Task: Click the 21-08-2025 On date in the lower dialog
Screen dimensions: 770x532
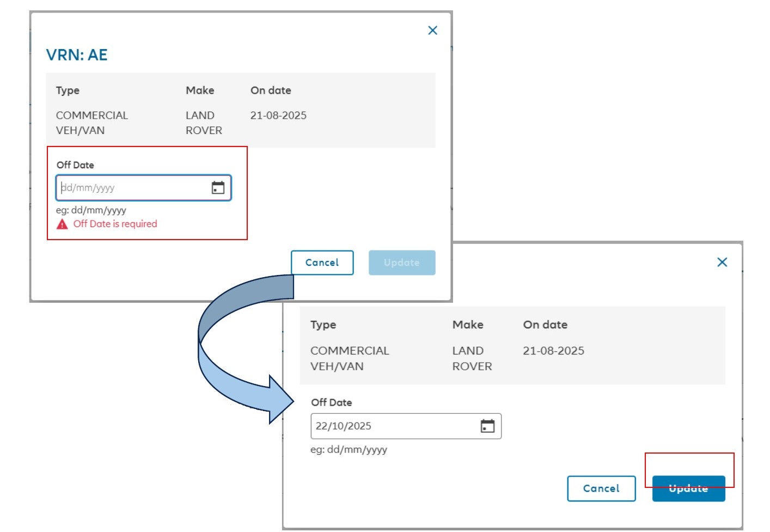Action: tap(553, 351)
